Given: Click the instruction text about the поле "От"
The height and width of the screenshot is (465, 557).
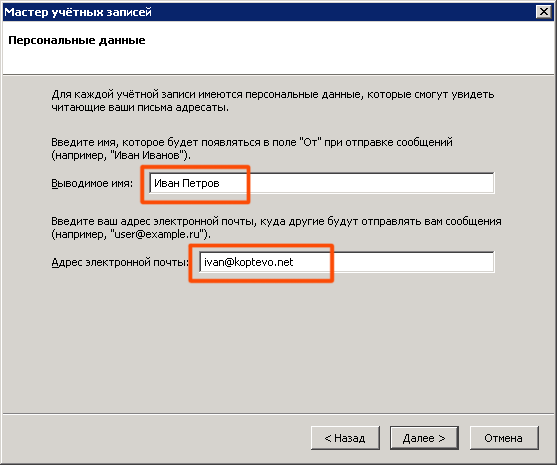Looking at the screenshot, I should pyautogui.click(x=252, y=148).
